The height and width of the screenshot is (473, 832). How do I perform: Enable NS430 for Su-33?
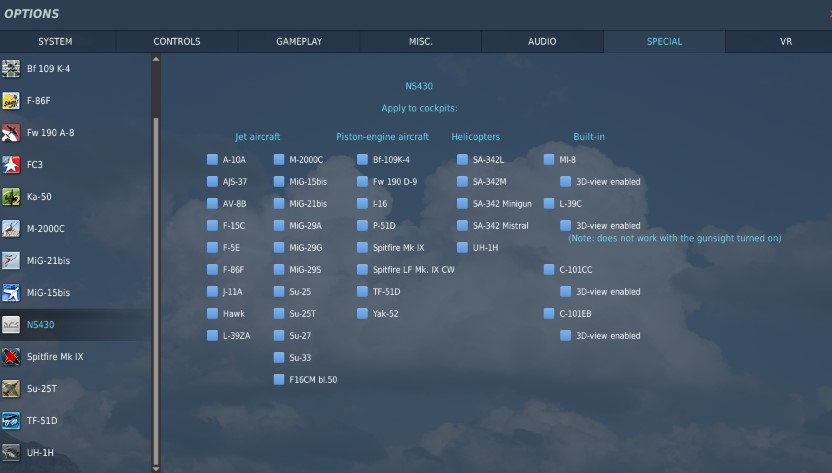tap(279, 358)
